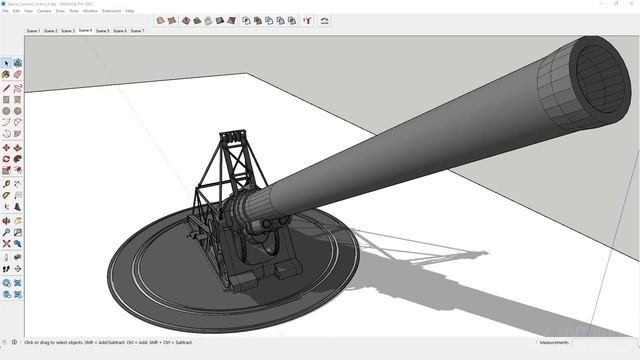This screenshot has height=360, width=640.
Task: Select the Line pencil tool
Action: [6, 88]
